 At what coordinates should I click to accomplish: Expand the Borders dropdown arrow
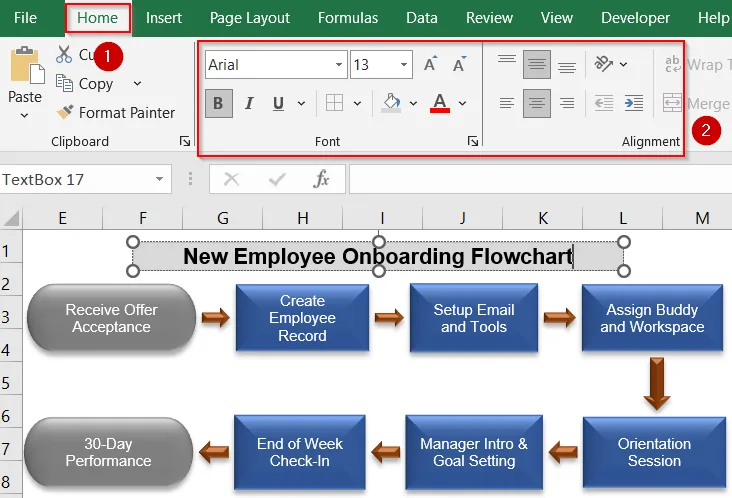coord(357,103)
